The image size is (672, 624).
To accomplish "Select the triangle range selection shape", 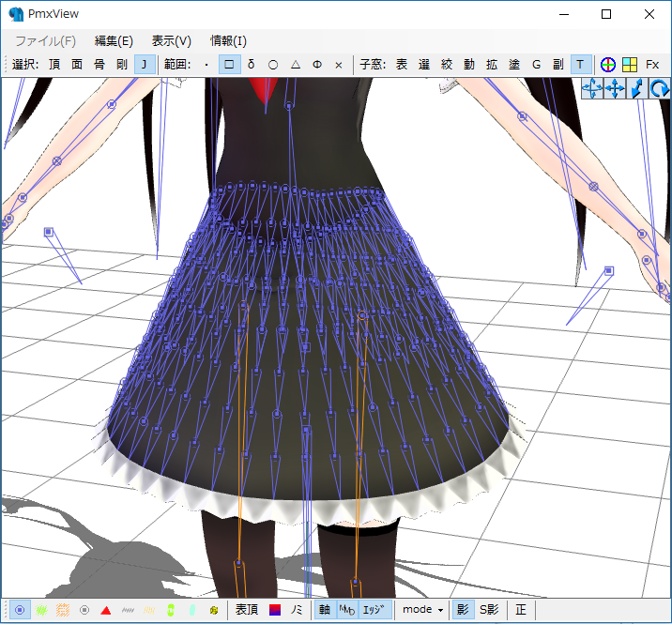I will pos(295,65).
